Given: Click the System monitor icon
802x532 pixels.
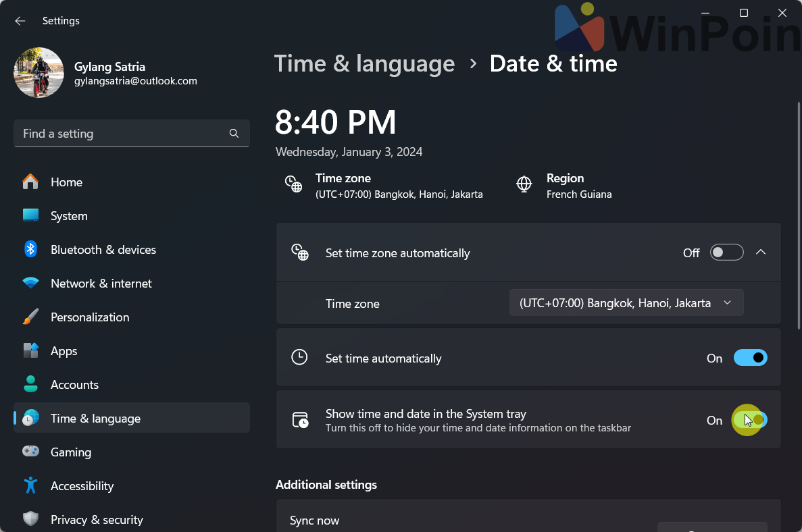Looking at the screenshot, I should (30, 215).
